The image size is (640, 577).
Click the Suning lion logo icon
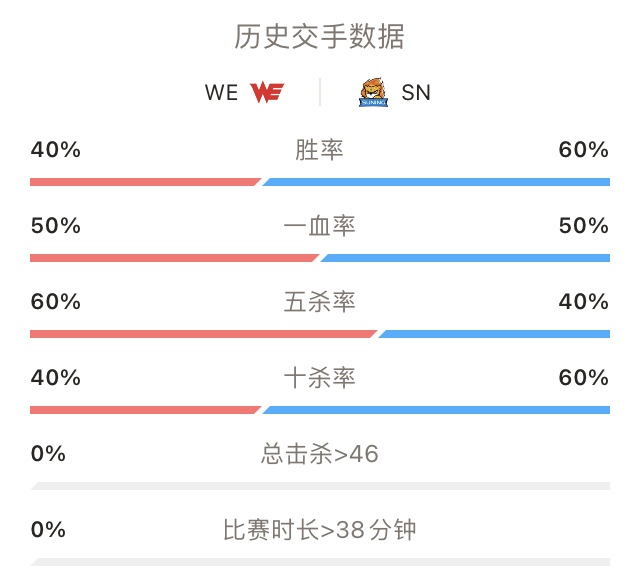373,92
